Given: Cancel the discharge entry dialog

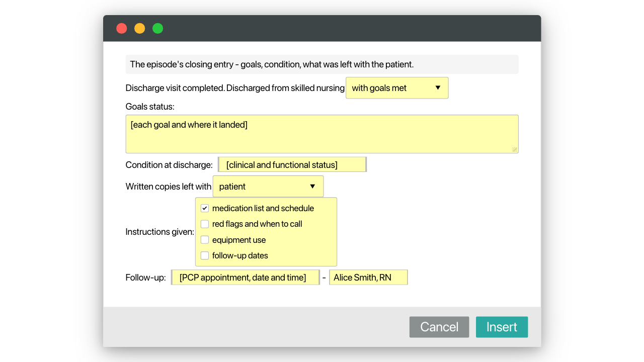Looking at the screenshot, I should (x=439, y=327).
